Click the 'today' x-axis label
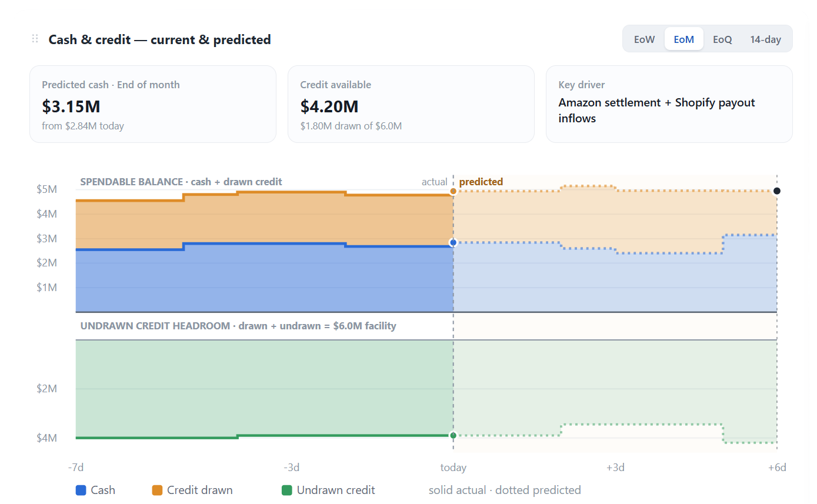Screen dimensions: 817x504 pyautogui.click(x=453, y=468)
